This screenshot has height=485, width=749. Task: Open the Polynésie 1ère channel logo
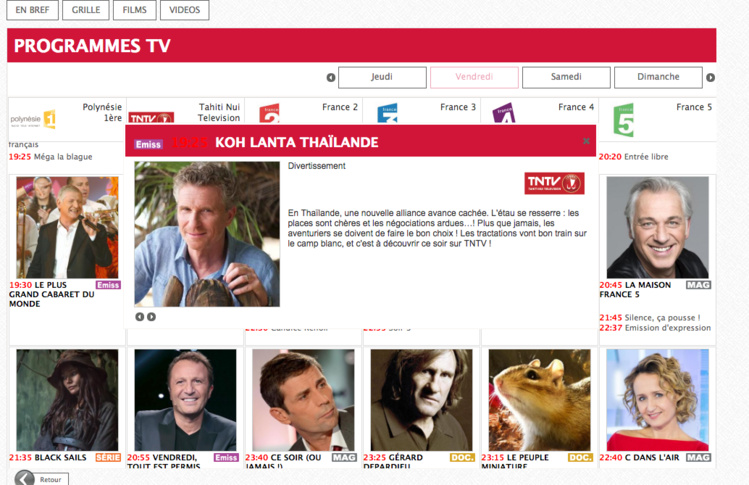coord(33,119)
